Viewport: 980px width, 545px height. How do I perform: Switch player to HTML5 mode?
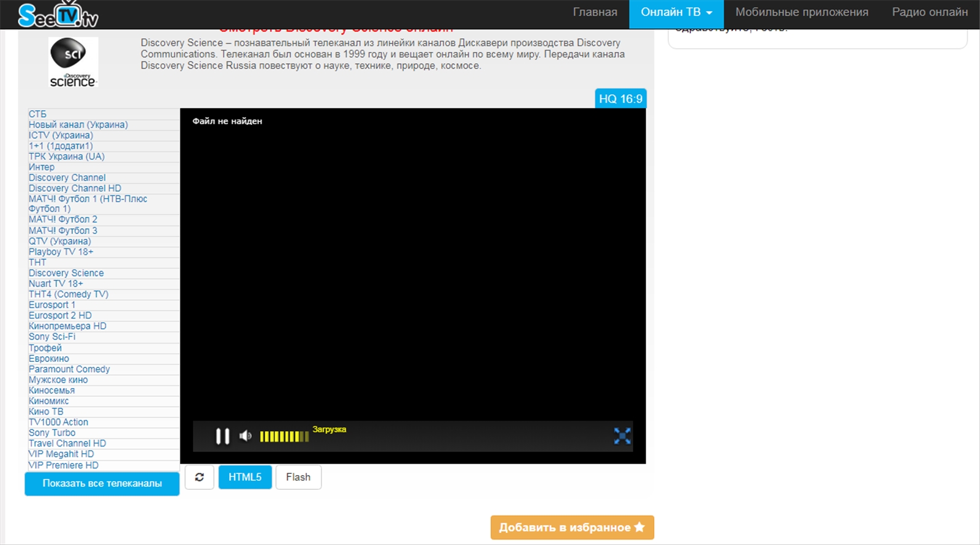click(245, 477)
